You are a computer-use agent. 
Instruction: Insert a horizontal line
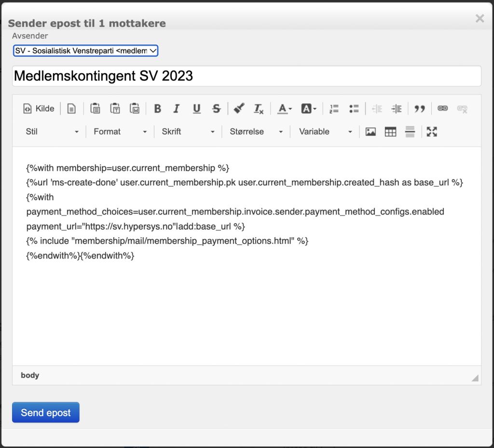(x=410, y=132)
